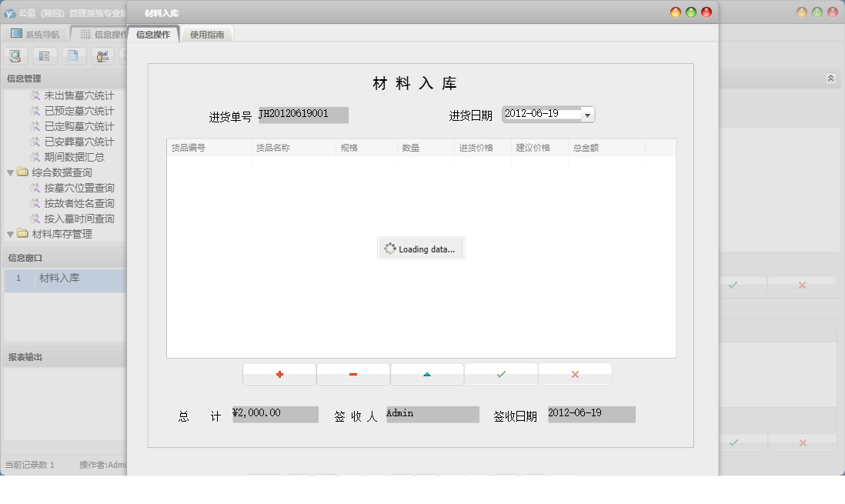This screenshot has width=845, height=504.
Task: Click the personnel report icon in toolbar
Action: pyautogui.click(x=103, y=55)
